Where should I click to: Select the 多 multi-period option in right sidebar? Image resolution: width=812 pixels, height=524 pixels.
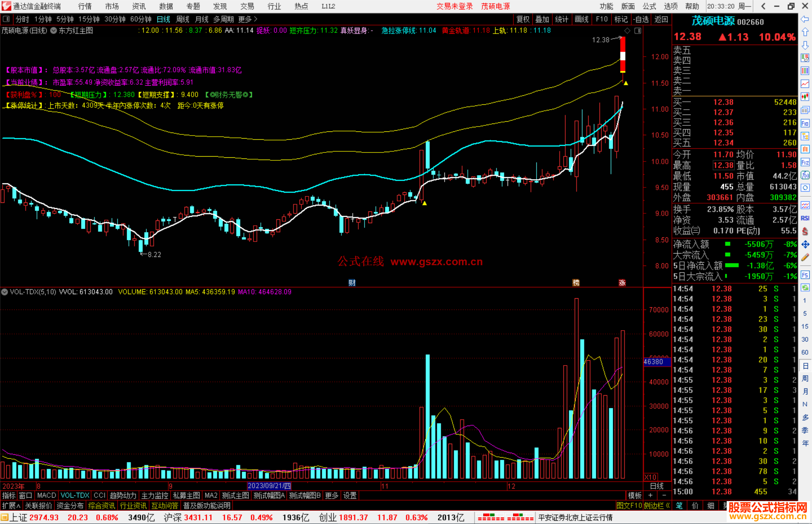pyautogui.click(x=805, y=417)
